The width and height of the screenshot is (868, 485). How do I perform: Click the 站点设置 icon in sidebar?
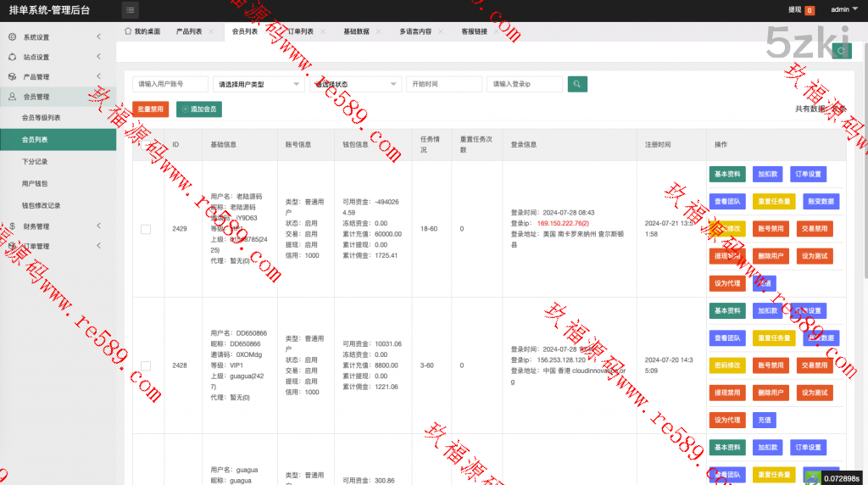coord(12,57)
